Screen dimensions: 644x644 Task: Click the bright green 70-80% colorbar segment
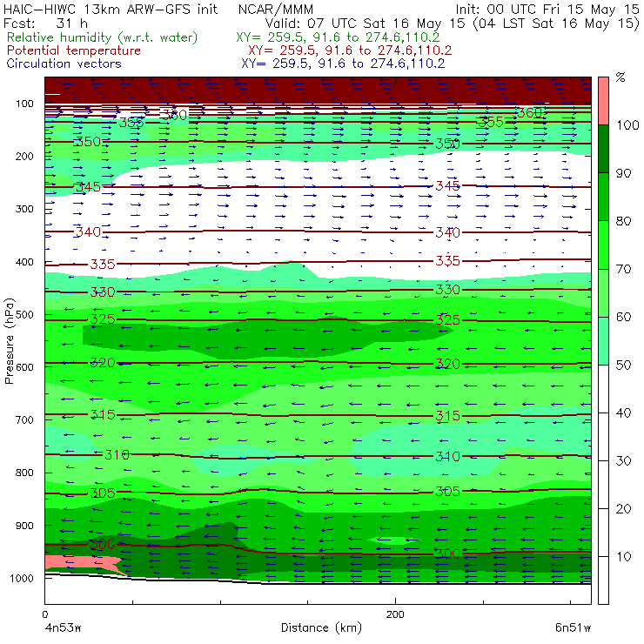pos(603,245)
